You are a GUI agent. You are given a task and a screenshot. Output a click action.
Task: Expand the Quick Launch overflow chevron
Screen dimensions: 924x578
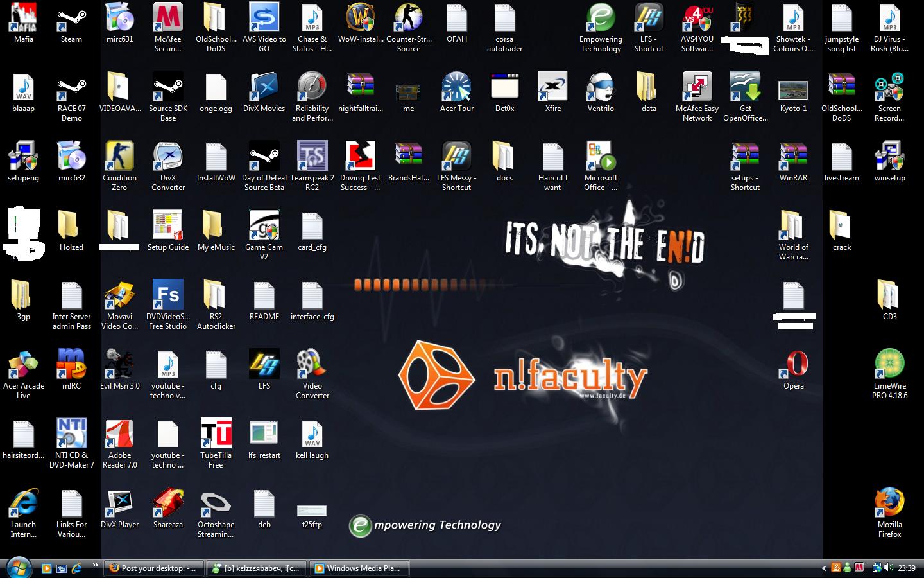[95, 565]
